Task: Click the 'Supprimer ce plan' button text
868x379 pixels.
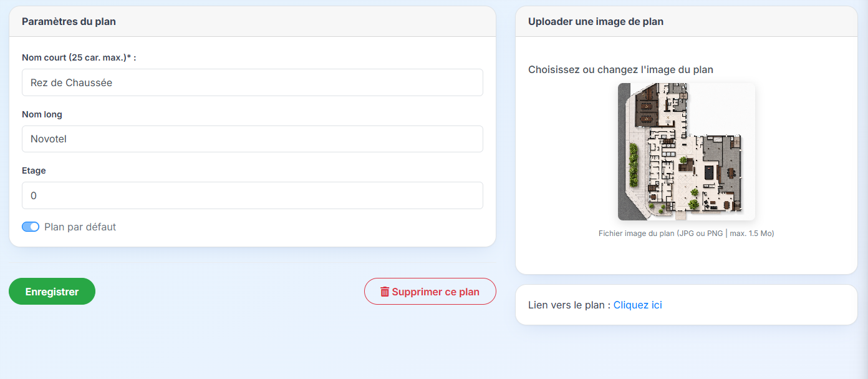Action: coord(435,292)
